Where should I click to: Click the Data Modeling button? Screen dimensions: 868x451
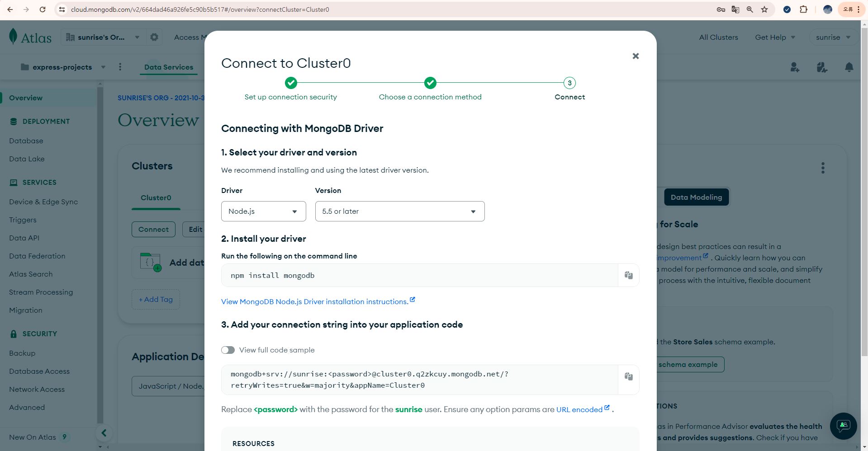(x=696, y=197)
